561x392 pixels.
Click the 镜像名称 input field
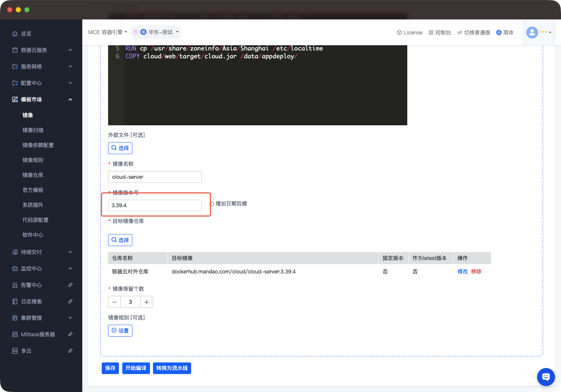[x=154, y=177]
